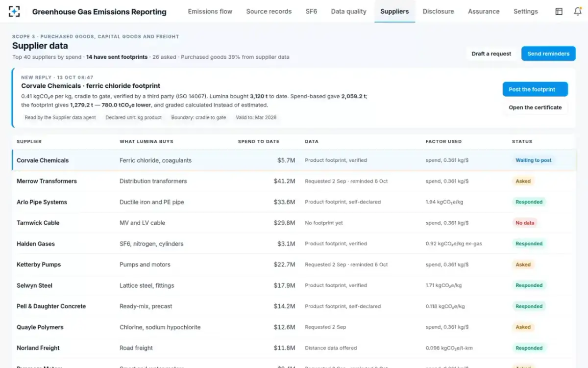Viewport: 588px width, 368px height.
Task: Click the $29.8M spend value
Action: pos(285,223)
